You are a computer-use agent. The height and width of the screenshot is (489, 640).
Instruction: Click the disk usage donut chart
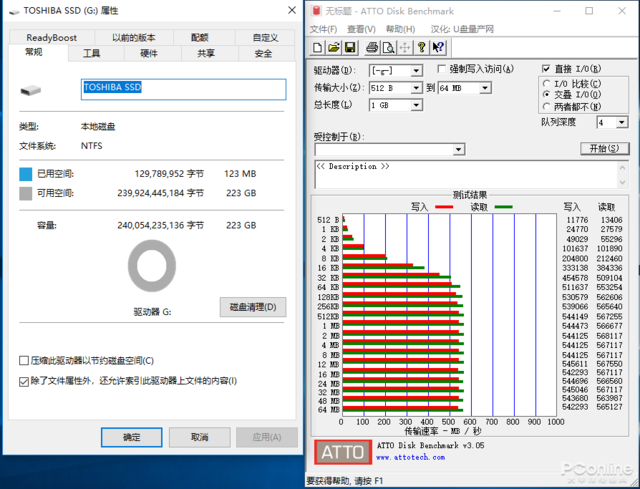pos(152,266)
